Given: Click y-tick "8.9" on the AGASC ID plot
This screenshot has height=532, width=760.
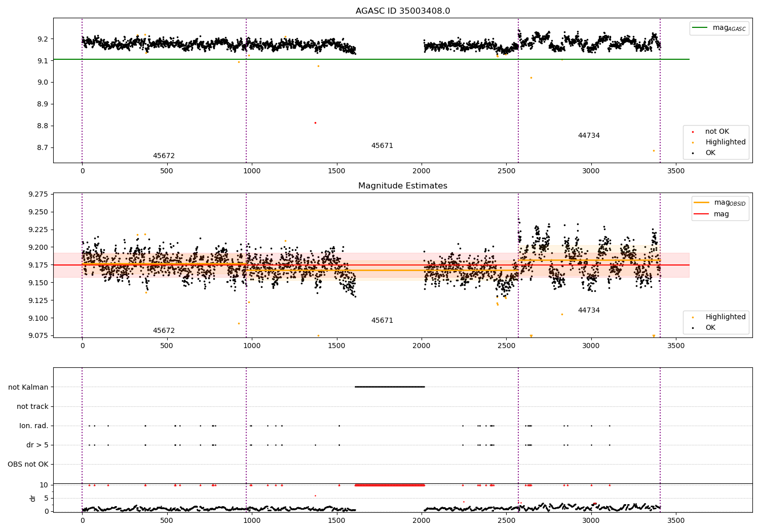Looking at the screenshot, I should (43, 104).
